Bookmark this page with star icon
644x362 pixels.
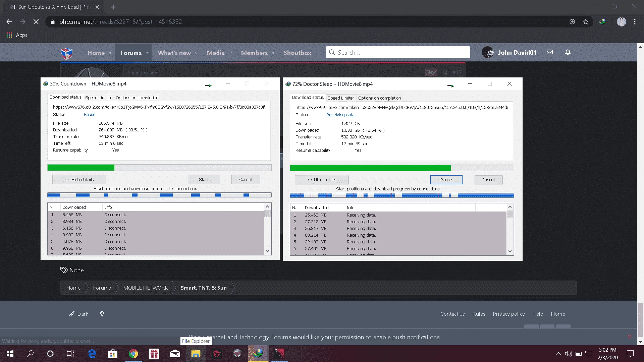tap(586, 22)
